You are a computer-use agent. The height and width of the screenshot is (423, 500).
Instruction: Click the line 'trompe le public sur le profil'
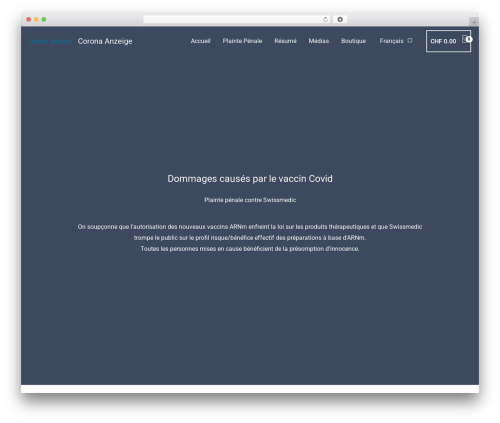(x=250, y=238)
